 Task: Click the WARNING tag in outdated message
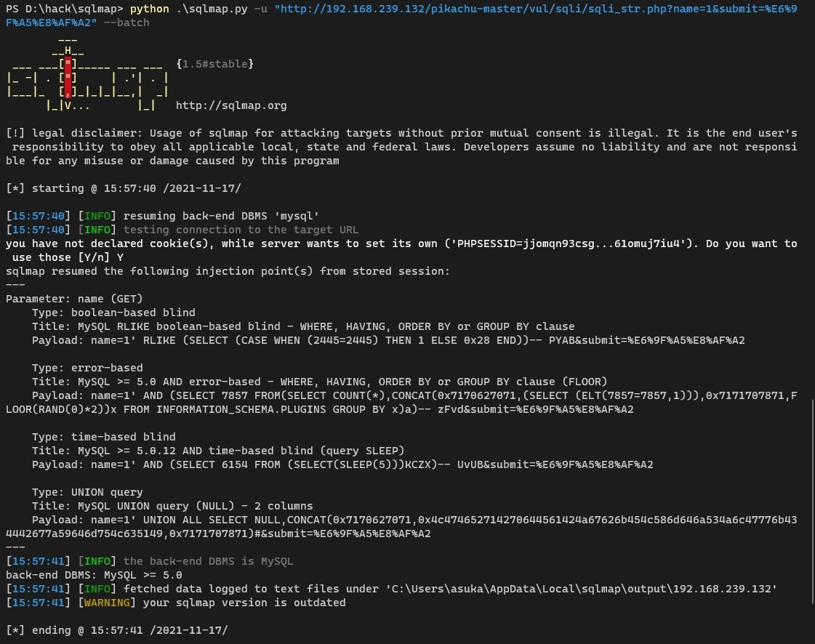[107, 603]
